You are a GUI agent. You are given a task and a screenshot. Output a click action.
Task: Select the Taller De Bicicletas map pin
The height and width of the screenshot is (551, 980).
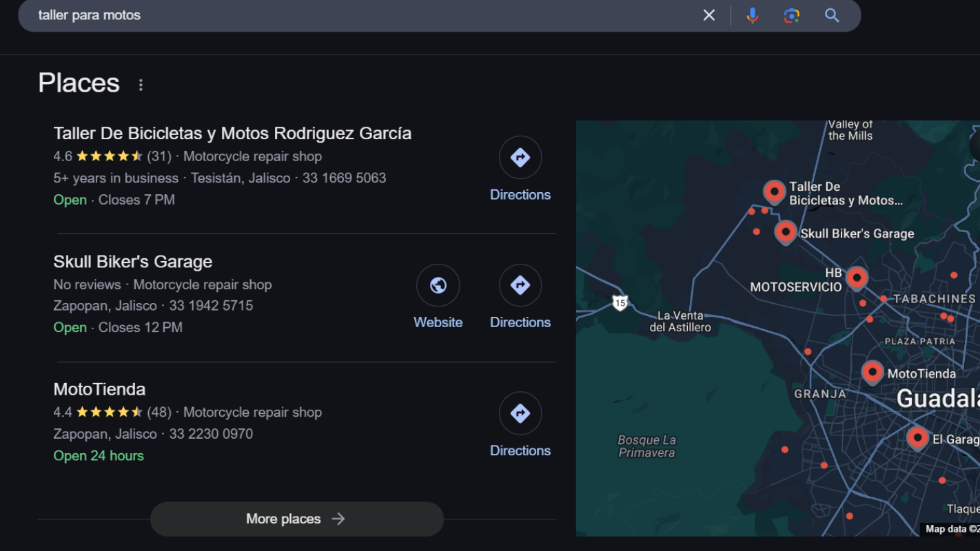(774, 191)
